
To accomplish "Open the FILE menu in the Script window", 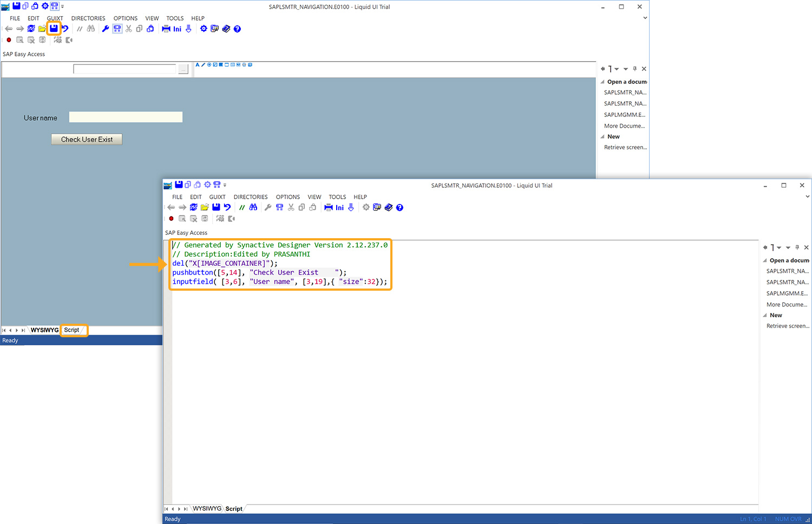I will coord(178,197).
